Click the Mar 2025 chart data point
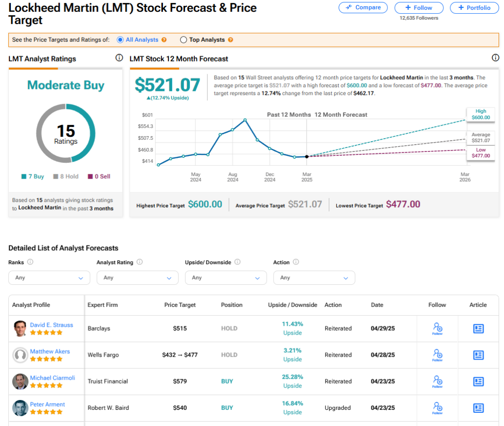This screenshot has width=504, height=426. coord(307,157)
